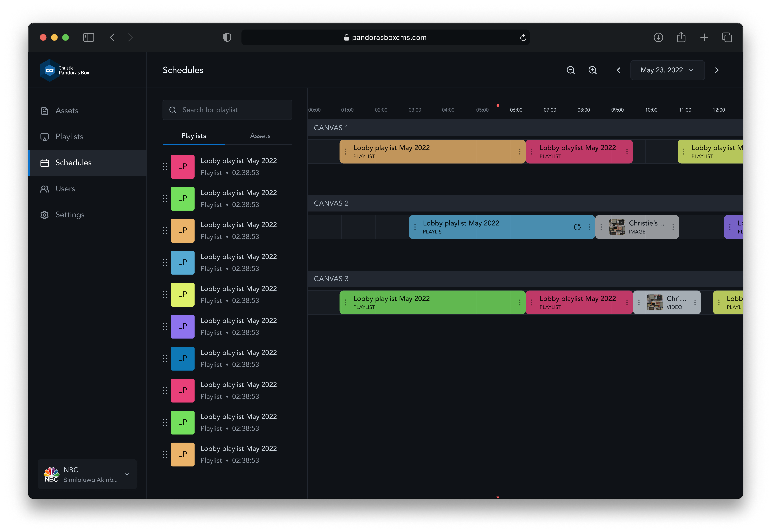This screenshot has width=771, height=532.
Task: Open options on orange Canvas 1 playlist block
Action: pyautogui.click(x=519, y=152)
